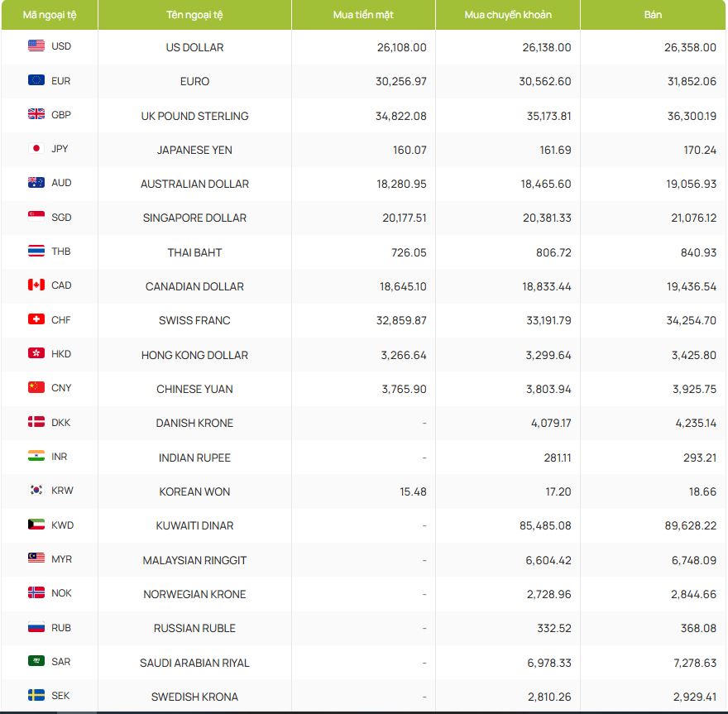Click the Canadian flag icon for CAD
The height and width of the screenshot is (714, 728).
tap(36, 285)
